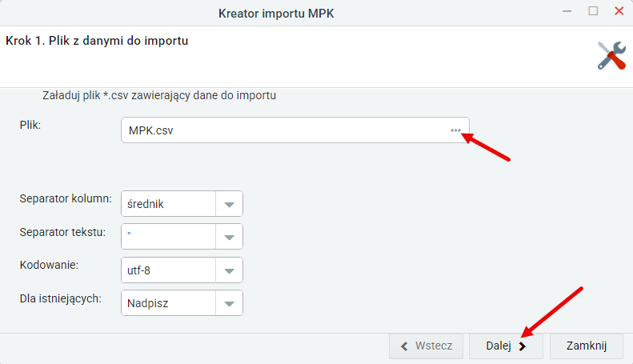This screenshot has width=633, height=364.
Task: Click the 'Separator tekstu:' label
Action: click(x=62, y=232)
